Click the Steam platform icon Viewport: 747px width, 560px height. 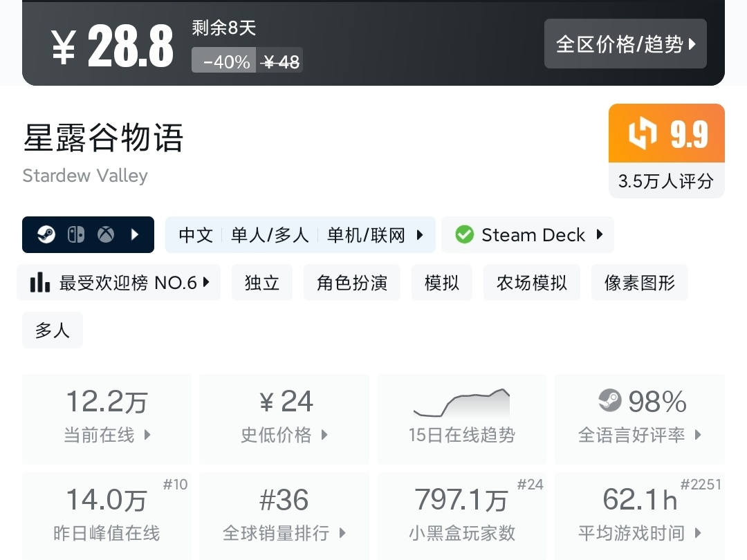47,235
